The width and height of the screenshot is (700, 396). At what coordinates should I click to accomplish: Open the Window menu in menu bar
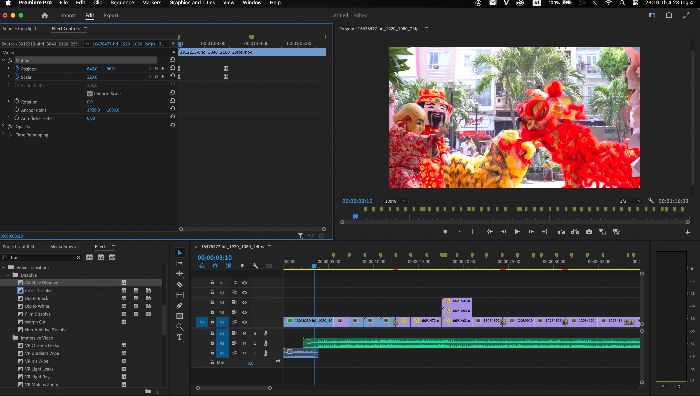coord(252,3)
